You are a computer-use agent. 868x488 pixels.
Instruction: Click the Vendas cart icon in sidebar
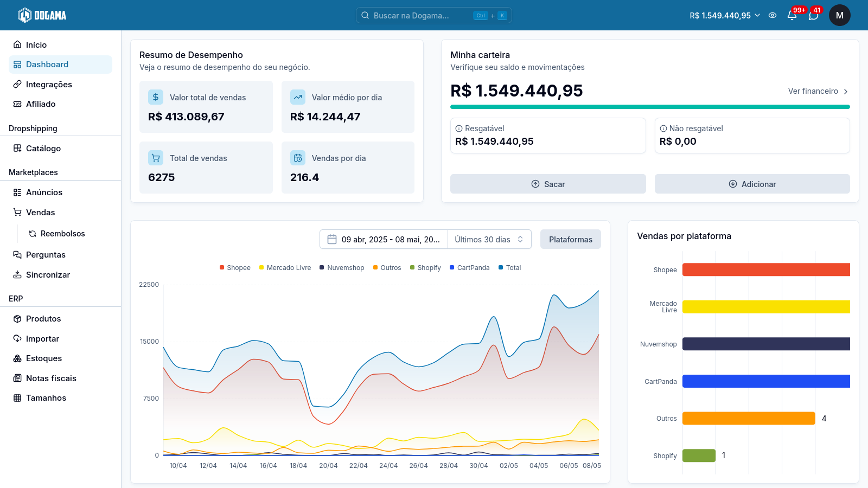tap(17, 213)
